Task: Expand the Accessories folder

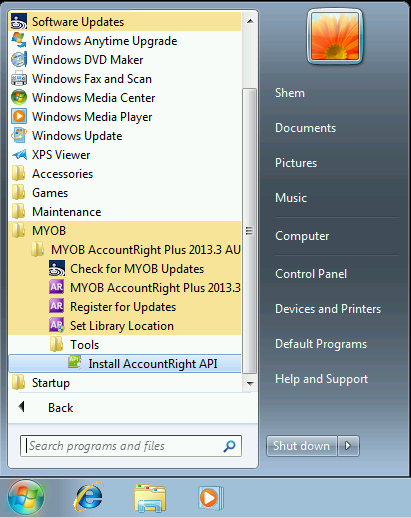Action: pyautogui.click(x=125, y=174)
